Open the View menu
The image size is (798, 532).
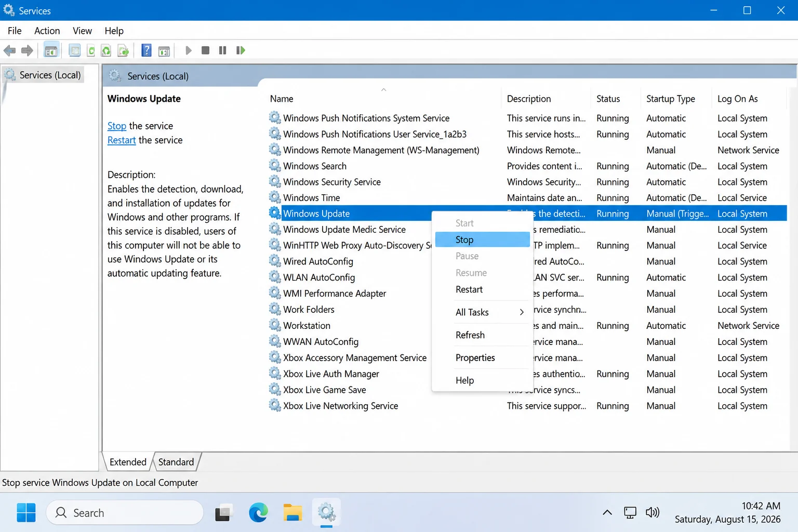pos(82,31)
